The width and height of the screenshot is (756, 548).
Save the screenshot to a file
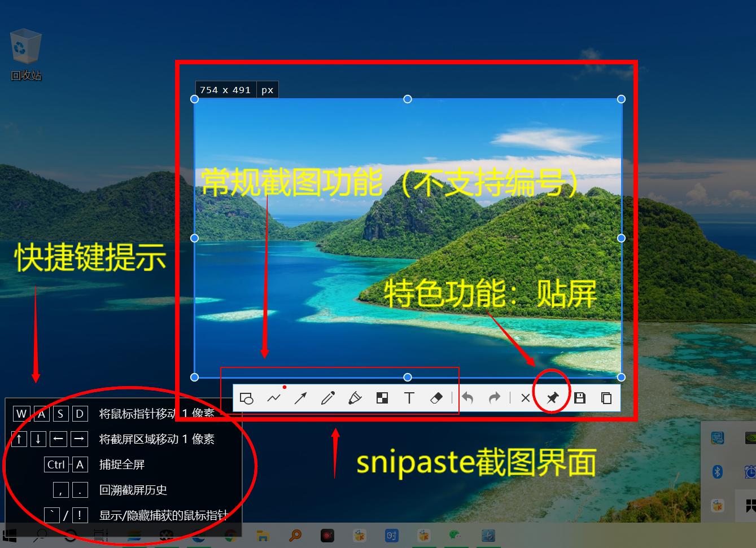click(579, 398)
